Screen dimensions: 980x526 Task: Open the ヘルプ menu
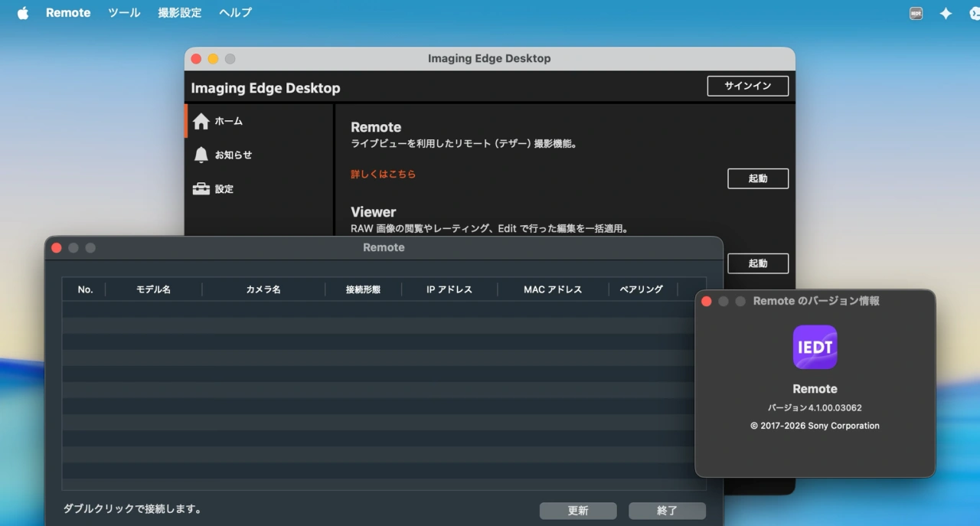tap(235, 13)
